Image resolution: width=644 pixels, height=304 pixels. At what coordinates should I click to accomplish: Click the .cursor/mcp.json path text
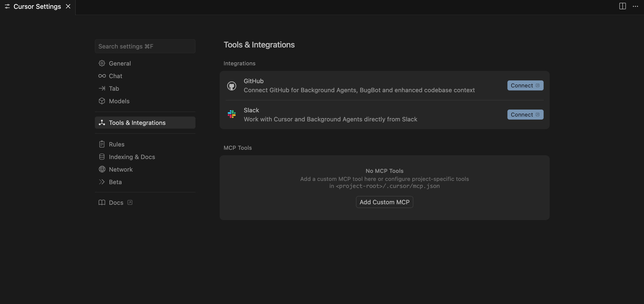[x=388, y=186]
